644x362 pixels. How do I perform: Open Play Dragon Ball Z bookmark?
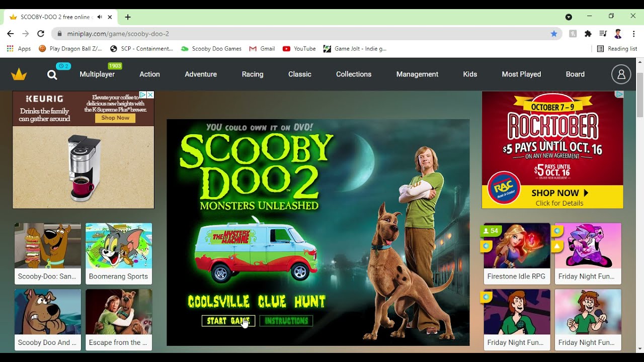click(70, 49)
